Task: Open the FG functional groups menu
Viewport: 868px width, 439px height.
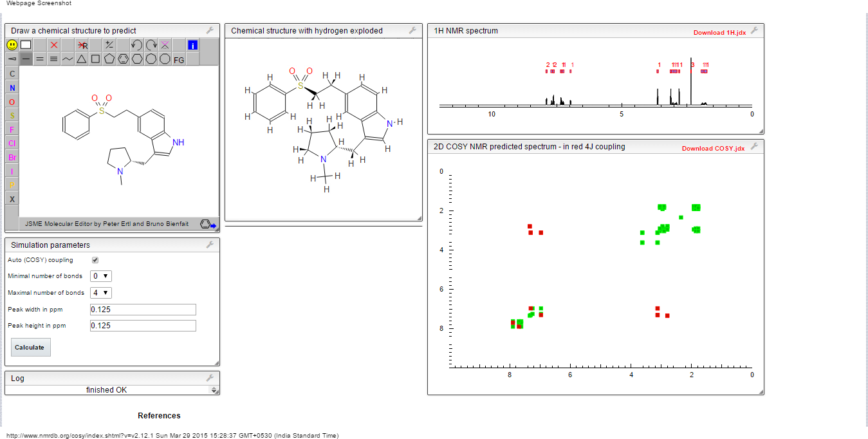Action: (x=179, y=60)
